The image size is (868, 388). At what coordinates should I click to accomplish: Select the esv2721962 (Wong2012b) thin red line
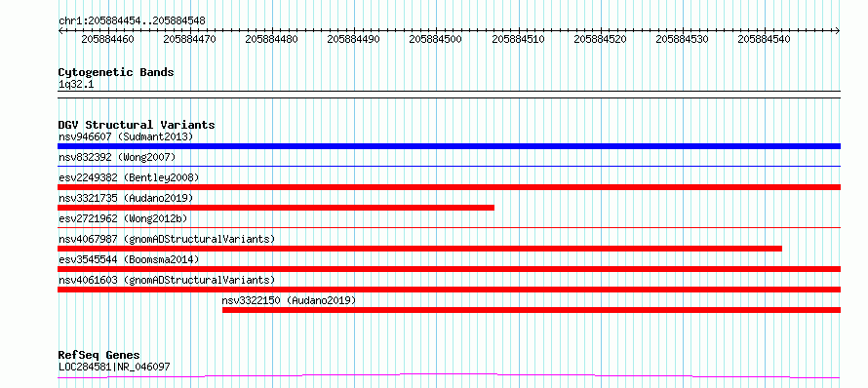(449, 227)
